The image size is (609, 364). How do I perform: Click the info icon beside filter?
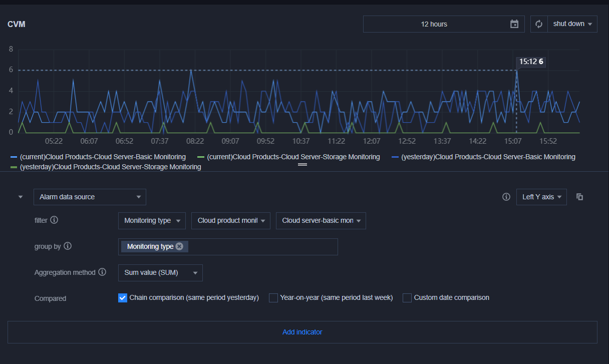(x=54, y=220)
